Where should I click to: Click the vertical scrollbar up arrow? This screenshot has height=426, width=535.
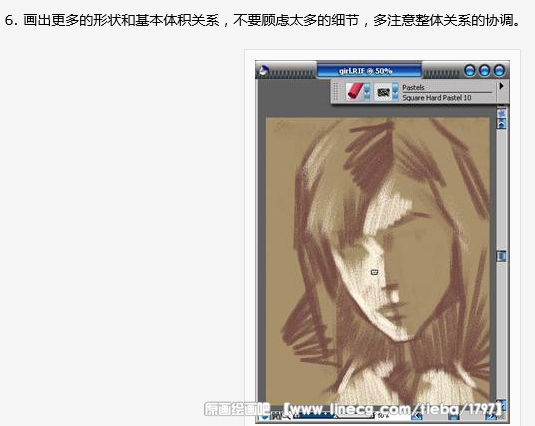(502, 124)
